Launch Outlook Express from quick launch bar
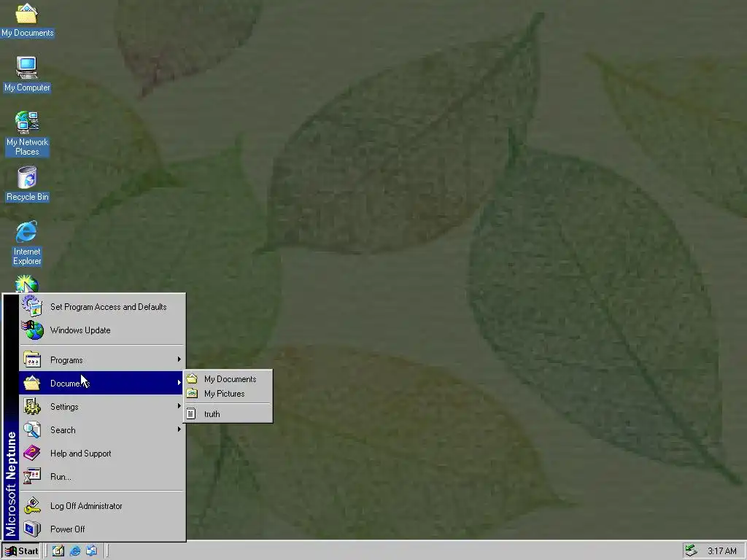747x560 pixels. click(91, 551)
